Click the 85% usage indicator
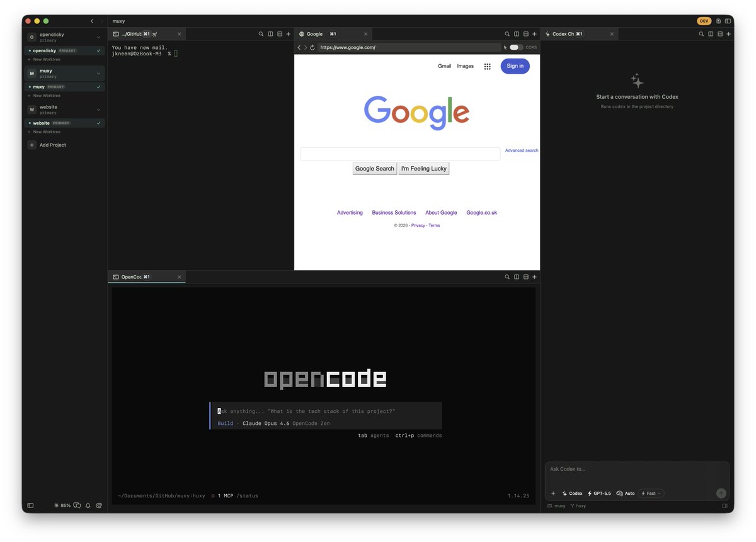 coord(62,505)
